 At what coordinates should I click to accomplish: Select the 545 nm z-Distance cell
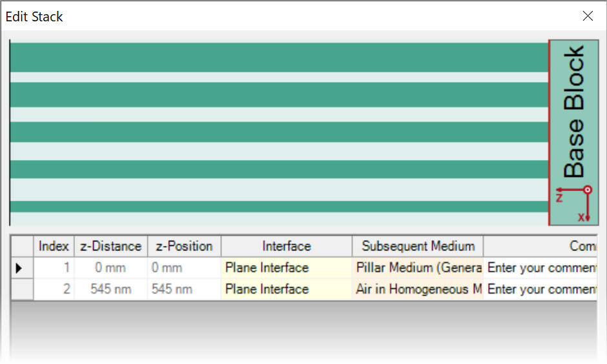[110, 289]
